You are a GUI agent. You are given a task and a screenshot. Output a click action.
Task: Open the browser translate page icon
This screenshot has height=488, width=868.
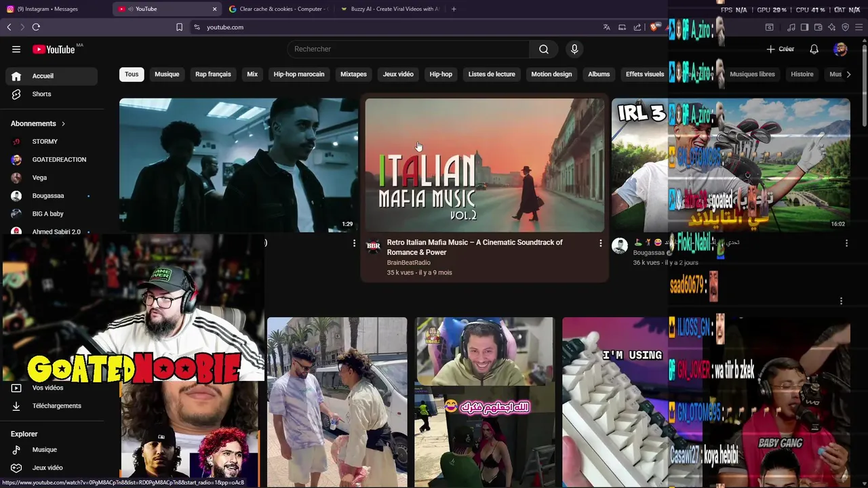coord(606,27)
